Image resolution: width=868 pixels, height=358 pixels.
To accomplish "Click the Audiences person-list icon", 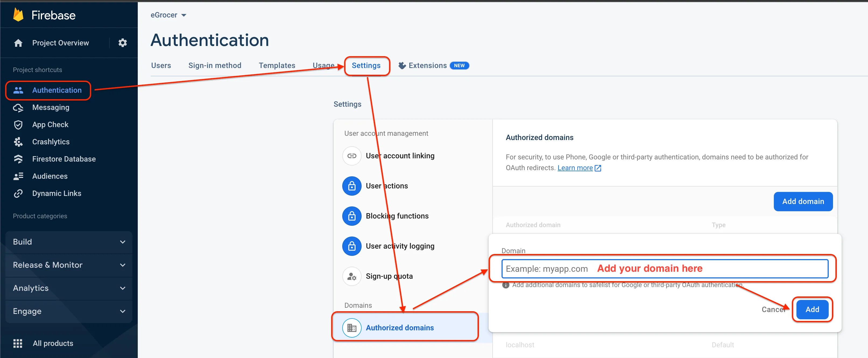I will [18, 176].
